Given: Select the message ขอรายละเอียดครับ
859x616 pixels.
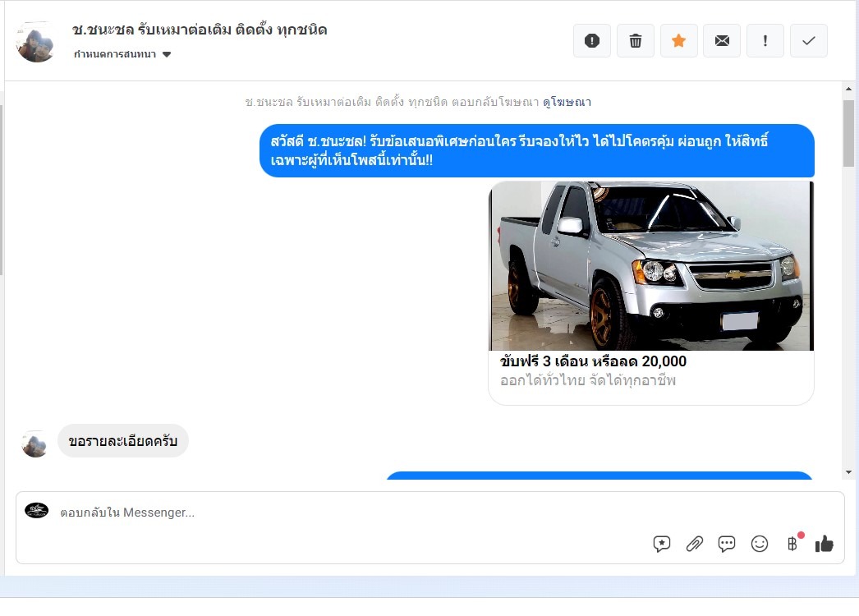Looking at the screenshot, I should 122,441.
